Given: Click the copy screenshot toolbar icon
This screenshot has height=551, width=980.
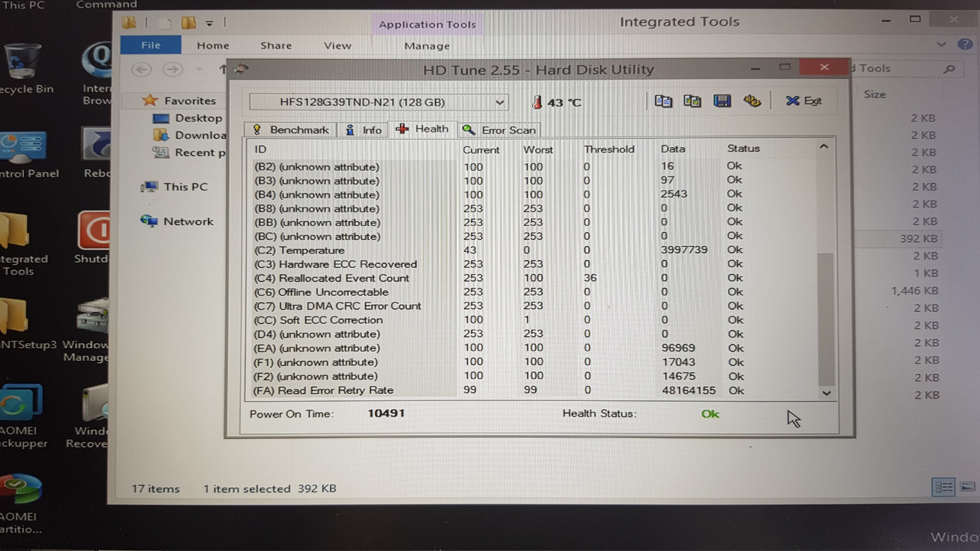Looking at the screenshot, I should (x=692, y=101).
